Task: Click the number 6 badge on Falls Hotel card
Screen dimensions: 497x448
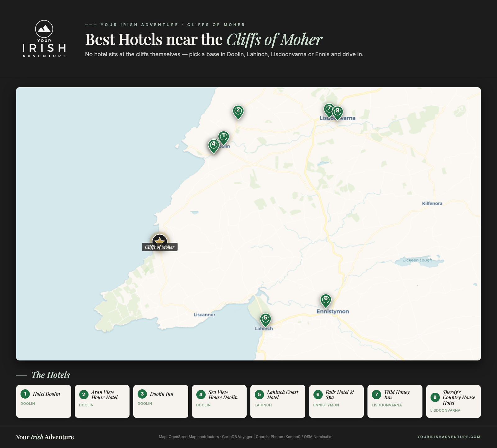Action: point(318,395)
